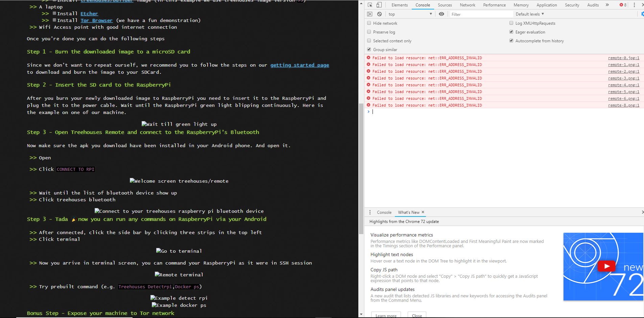Enable the Preserve log checkbox
Image resolution: width=644 pixels, height=318 pixels.
click(x=369, y=32)
